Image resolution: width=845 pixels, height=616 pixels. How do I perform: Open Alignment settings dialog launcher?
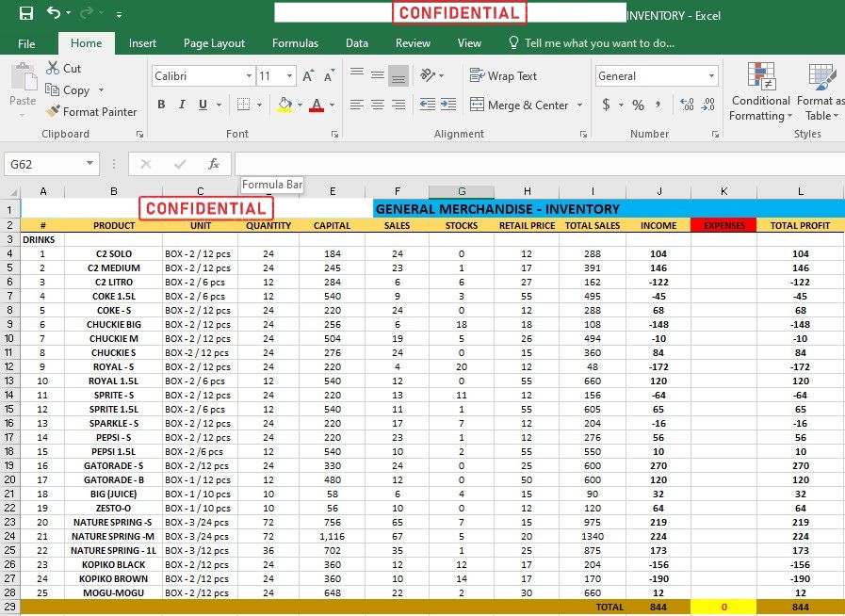click(583, 134)
